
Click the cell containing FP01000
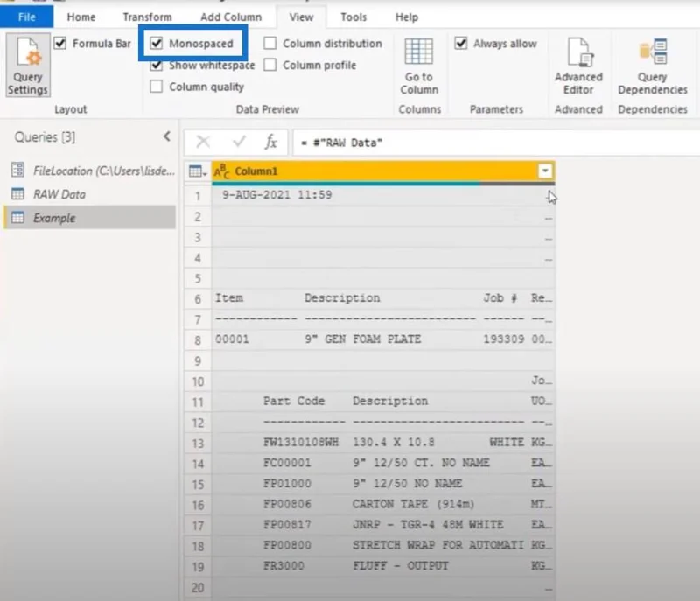click(x=383, y=484)
